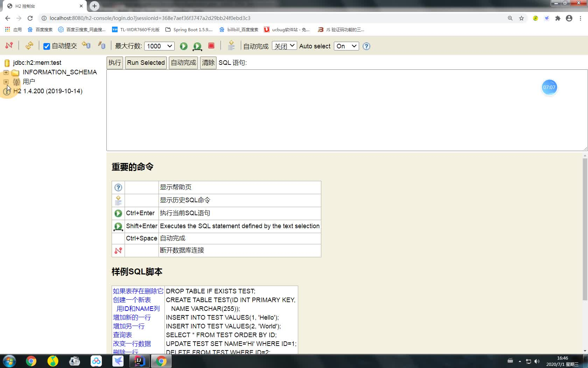The height and width of the screenshot is (368, 588).
Task: Open the browser extensions puzzle icon
Action: pyautogui.click(x=558, y=18)
